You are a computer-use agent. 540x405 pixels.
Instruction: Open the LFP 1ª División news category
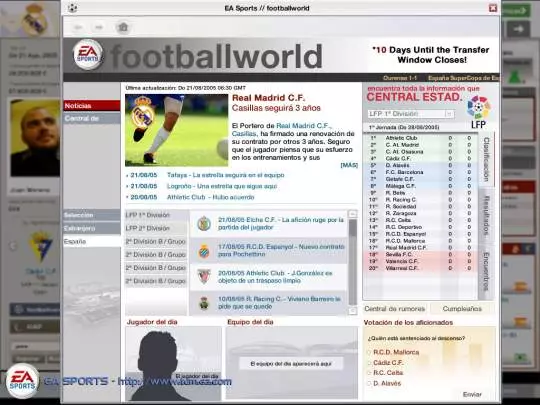156,215
